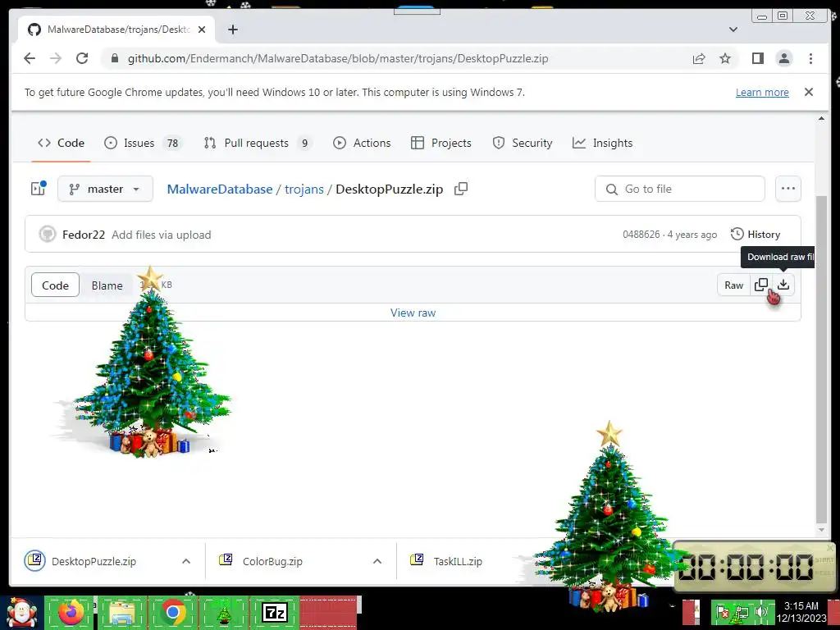
Task: Download the raw file
Action: coord(783,285)
